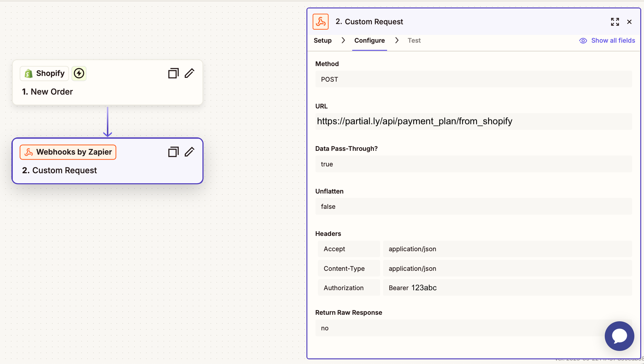Viewport: 644px width, 364px height.
Task: Click the instant trigger lightning icon
Action: click(x=79, y=73)
